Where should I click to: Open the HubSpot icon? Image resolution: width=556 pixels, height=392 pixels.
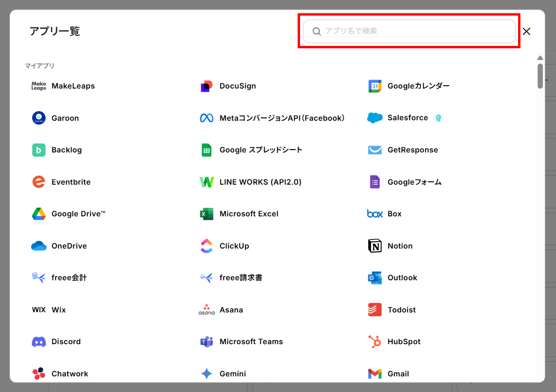pyautogui.click(x=374, y=342)
